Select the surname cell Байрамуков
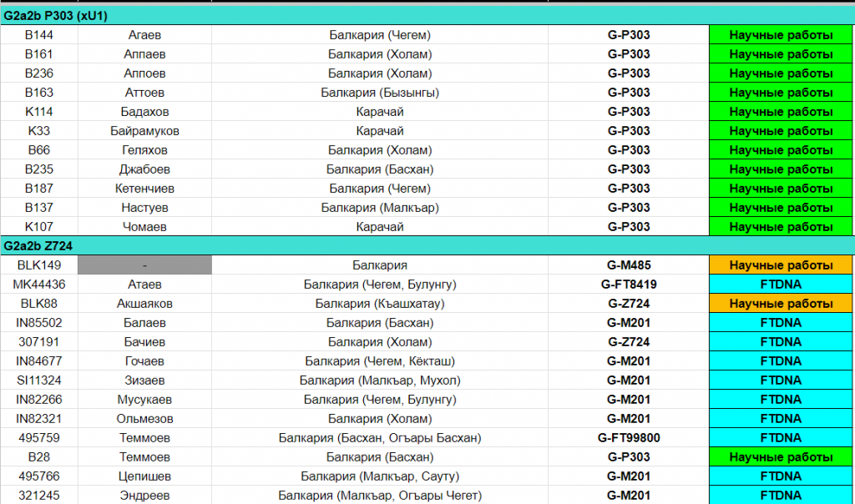The image size is (855, 504). [144, 131]
